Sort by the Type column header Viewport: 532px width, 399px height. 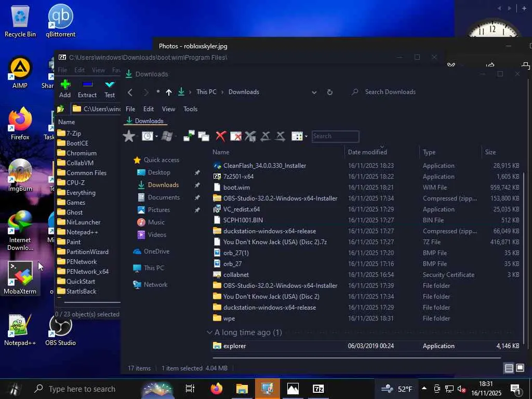[429, 152]
